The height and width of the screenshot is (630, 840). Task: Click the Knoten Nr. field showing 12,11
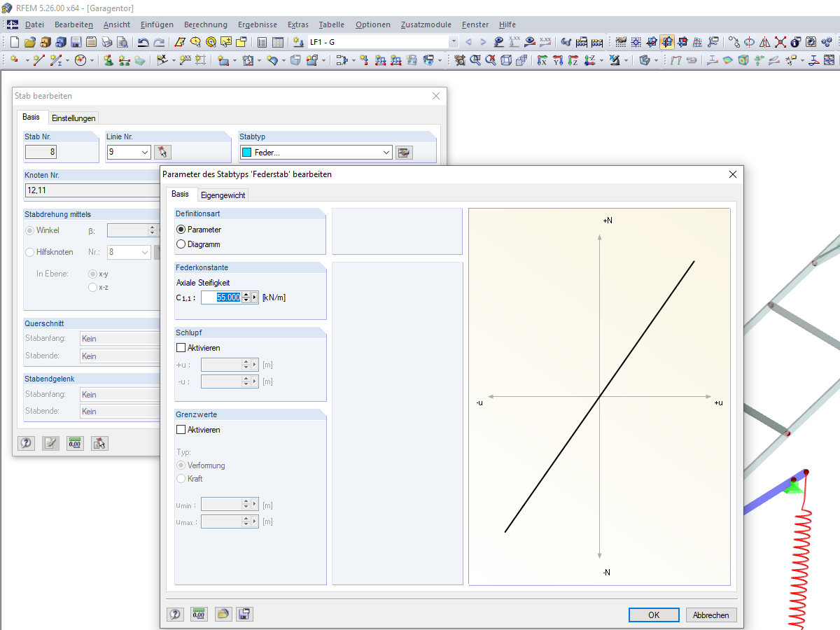click(91, 190)
